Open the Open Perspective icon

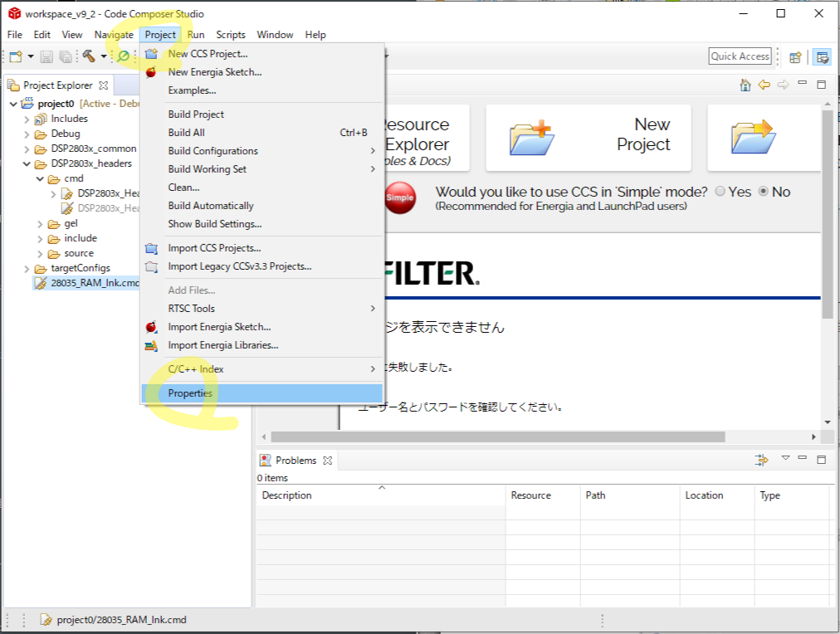[x=795, y=56]
